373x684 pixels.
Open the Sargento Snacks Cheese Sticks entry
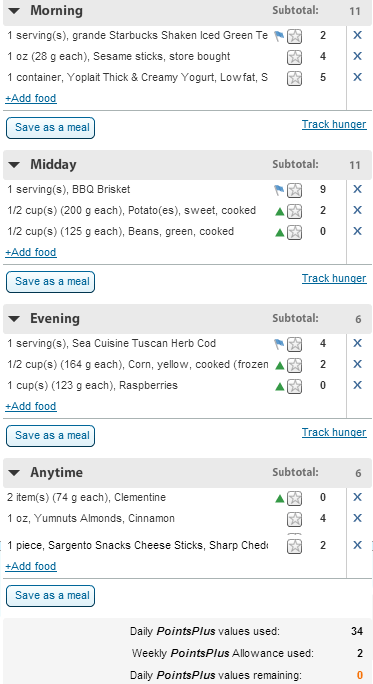[x=137, y=545]
